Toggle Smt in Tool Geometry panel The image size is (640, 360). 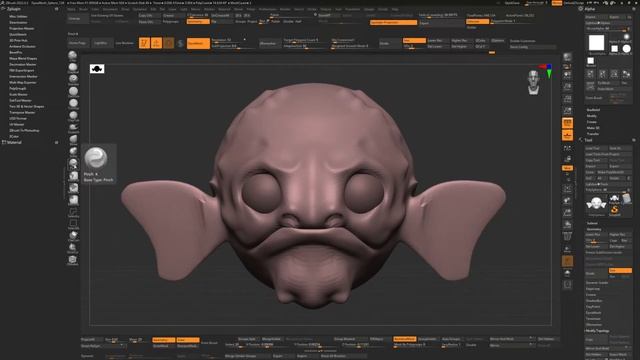620,271
